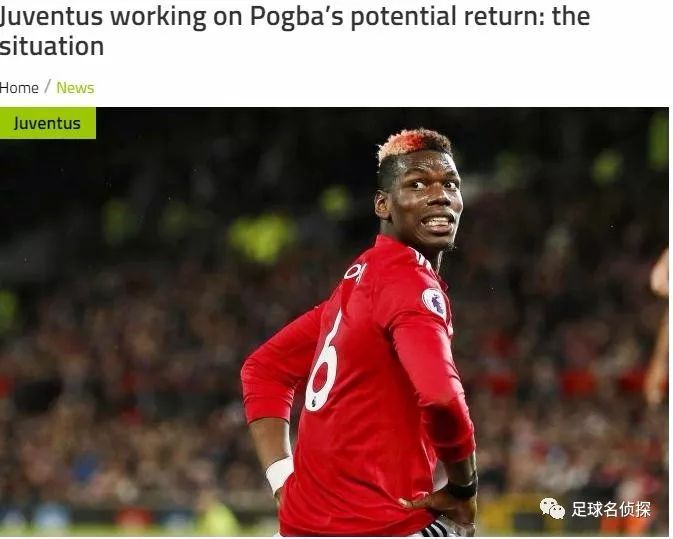
Task: Click the WeChat logo watermark icon
Action: click(x=552, y=509)
